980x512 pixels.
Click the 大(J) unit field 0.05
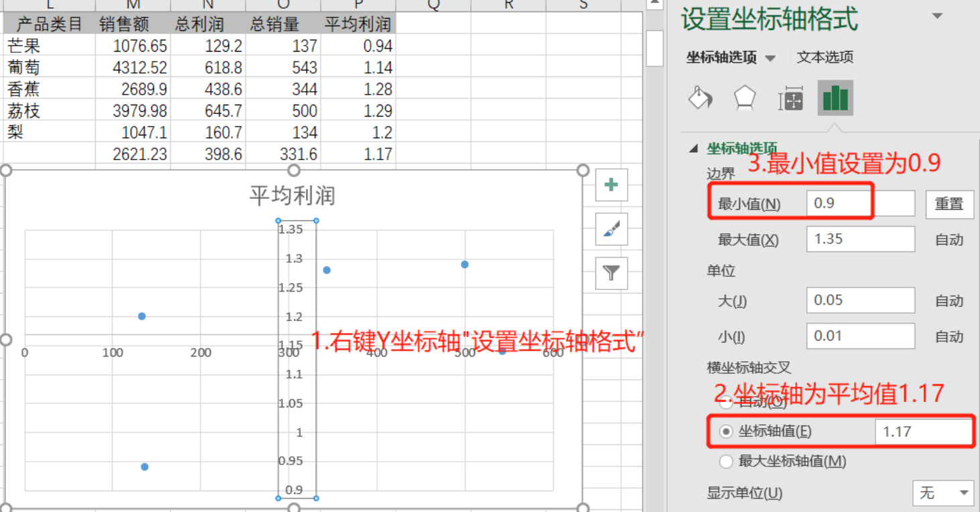click(861, 300)
